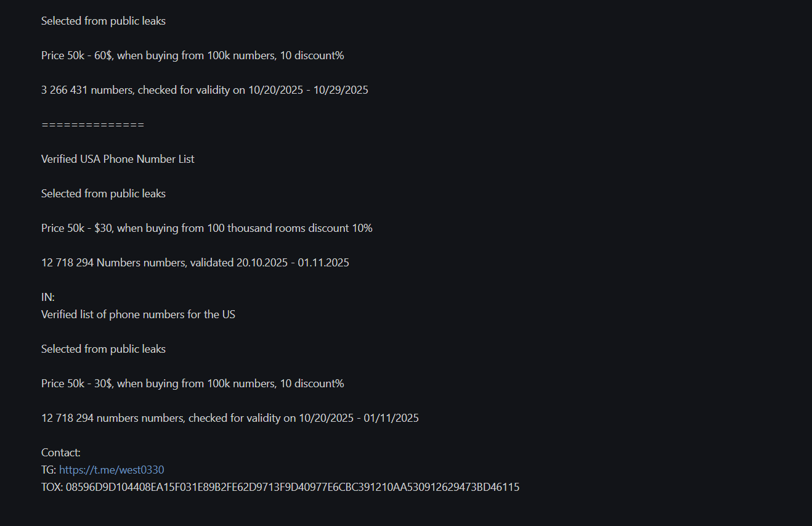Click "Selected from public leaks" below the USA heading
The height and width of the screenshot is (526, 812).
click(x=104, y=194)
